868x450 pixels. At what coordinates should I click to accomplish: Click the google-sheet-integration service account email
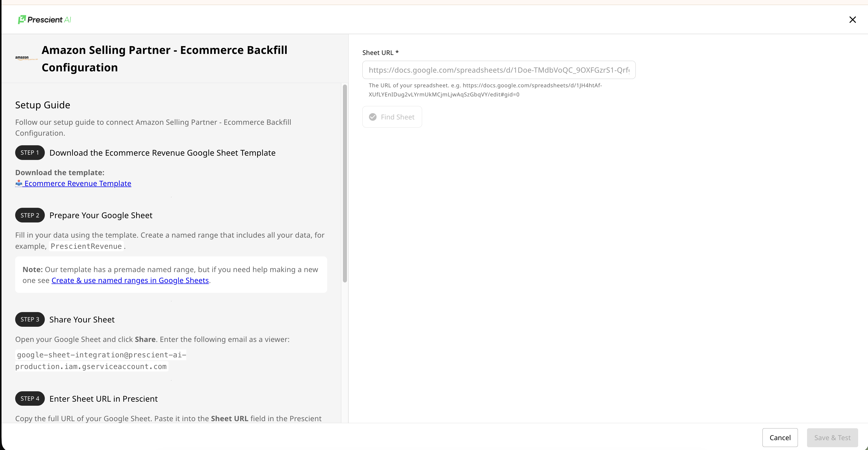pyautogui.click(x=101, y=361)
